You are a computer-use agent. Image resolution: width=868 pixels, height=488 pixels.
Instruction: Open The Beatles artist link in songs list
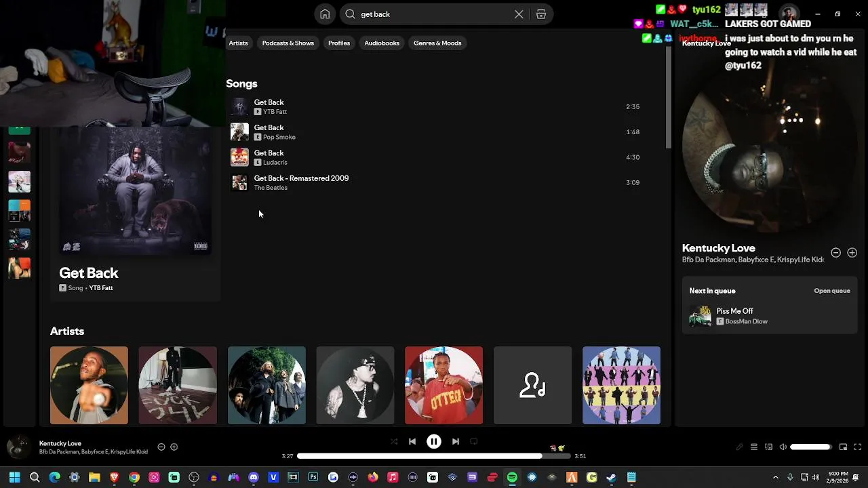click(x=271, y=188)
